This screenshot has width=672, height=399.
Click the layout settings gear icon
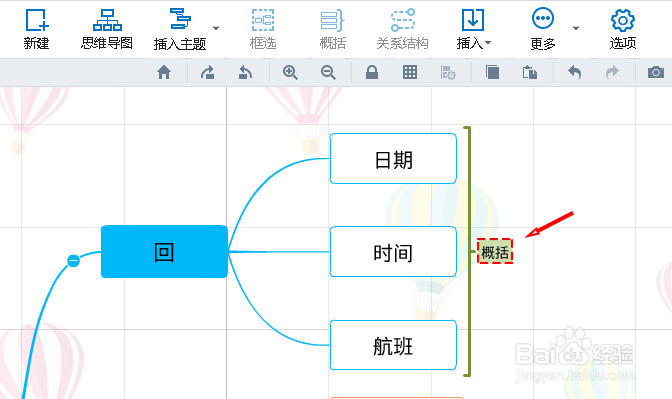(x=448, y=73)
